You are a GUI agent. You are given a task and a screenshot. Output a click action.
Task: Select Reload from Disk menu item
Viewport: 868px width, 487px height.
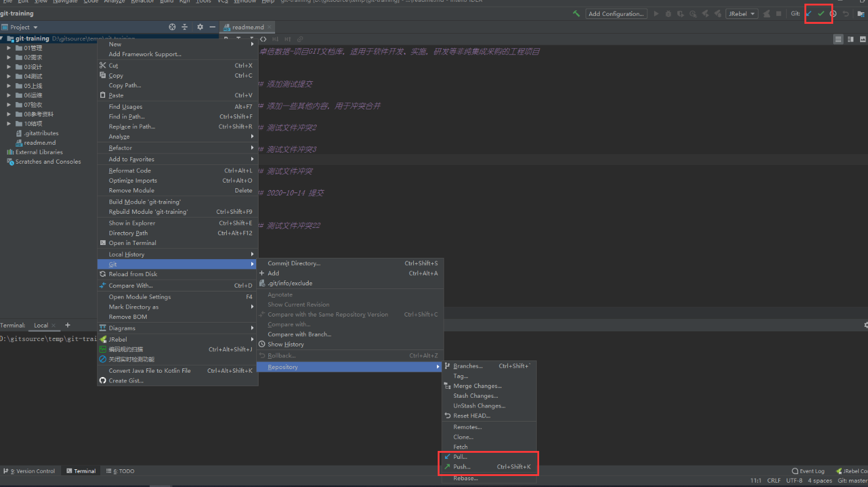click(178, 274)
